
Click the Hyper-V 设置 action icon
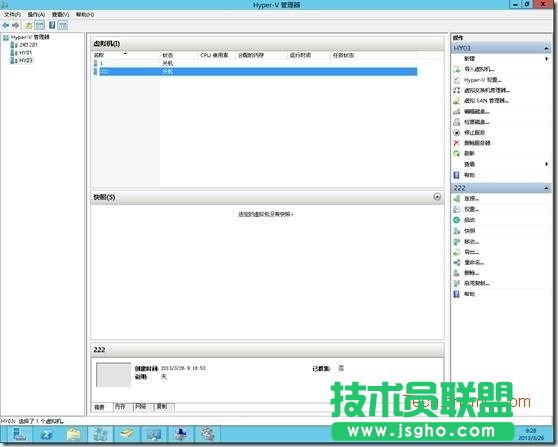point(457,80)
